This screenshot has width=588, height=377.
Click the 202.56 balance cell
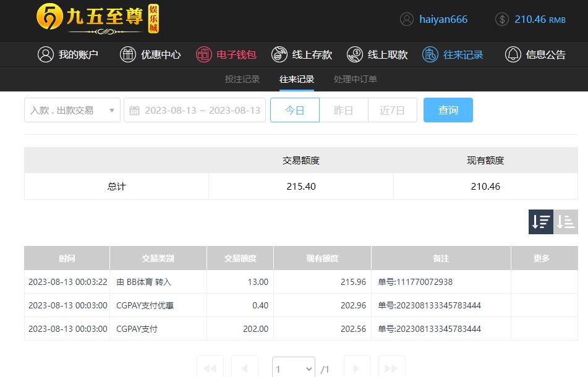coord(353,329)
